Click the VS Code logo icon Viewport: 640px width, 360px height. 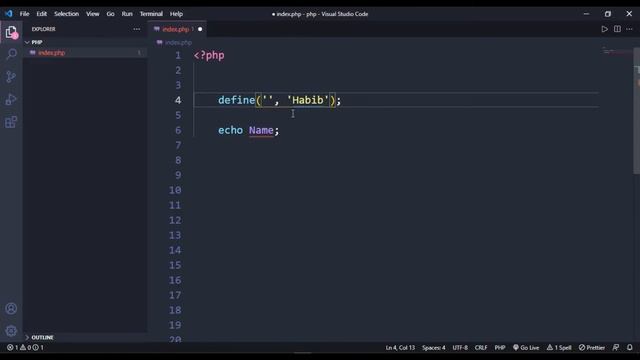coord(9,13)
